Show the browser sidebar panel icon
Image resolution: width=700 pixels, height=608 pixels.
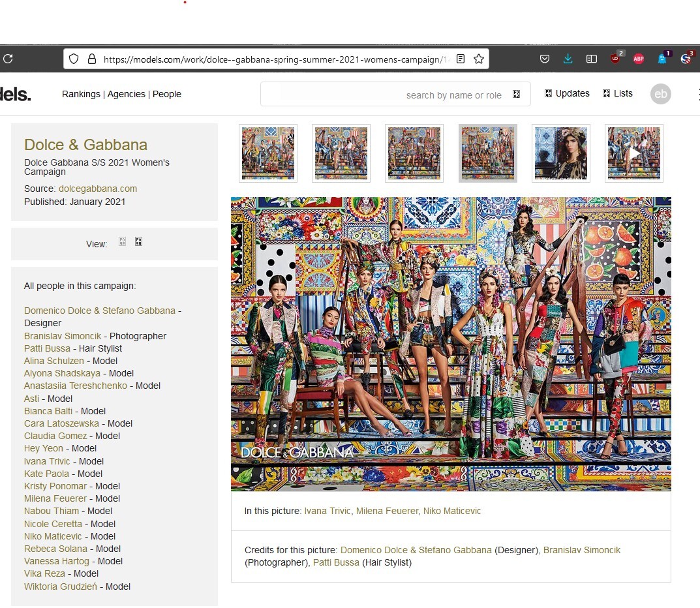[x=592, y=59]
